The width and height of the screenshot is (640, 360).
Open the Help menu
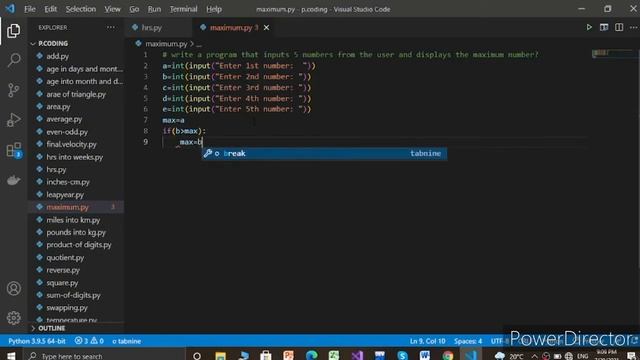point(214,9)
